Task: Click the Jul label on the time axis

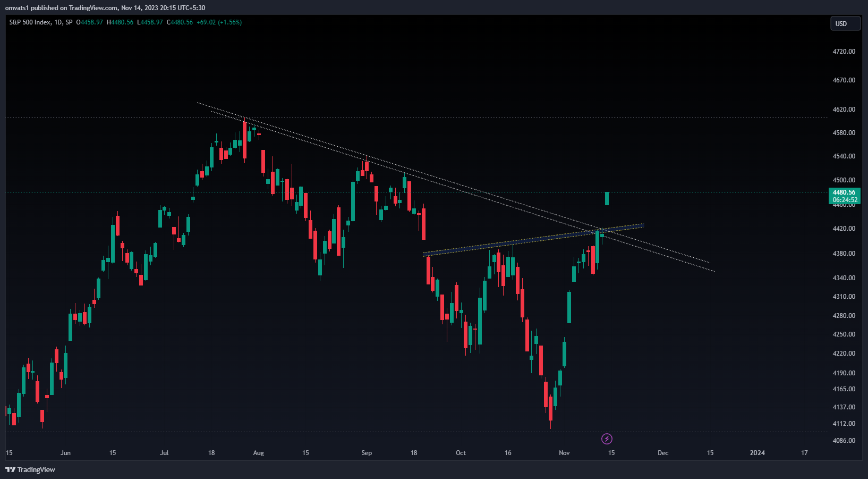Action: 164,453
